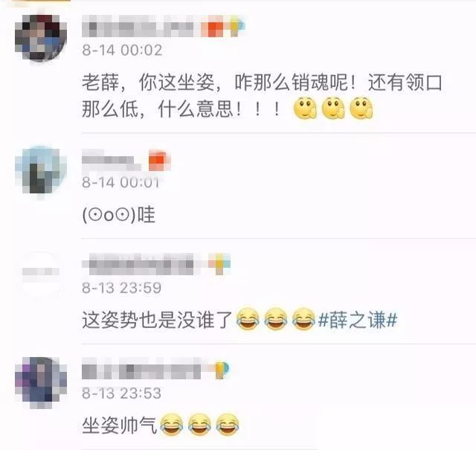The image size is (476, 450).
Task: Click the blurred username above 8-13 23:59
Action: click(x=138, y=263)
